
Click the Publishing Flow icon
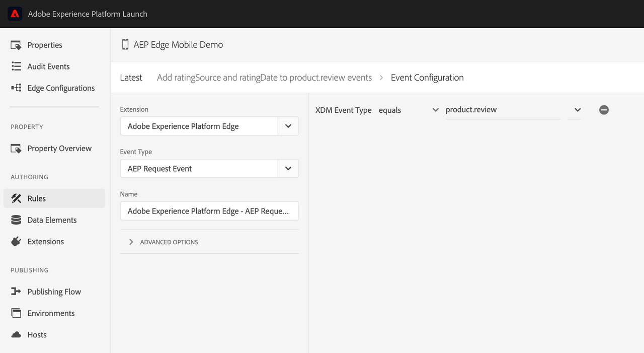click(x=16, y=292)
